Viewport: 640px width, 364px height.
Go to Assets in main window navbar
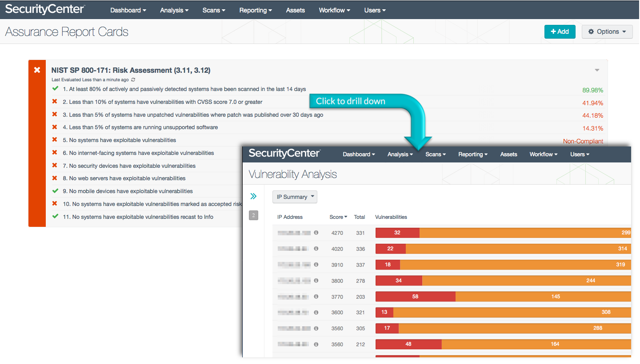[x=296, y=10]
